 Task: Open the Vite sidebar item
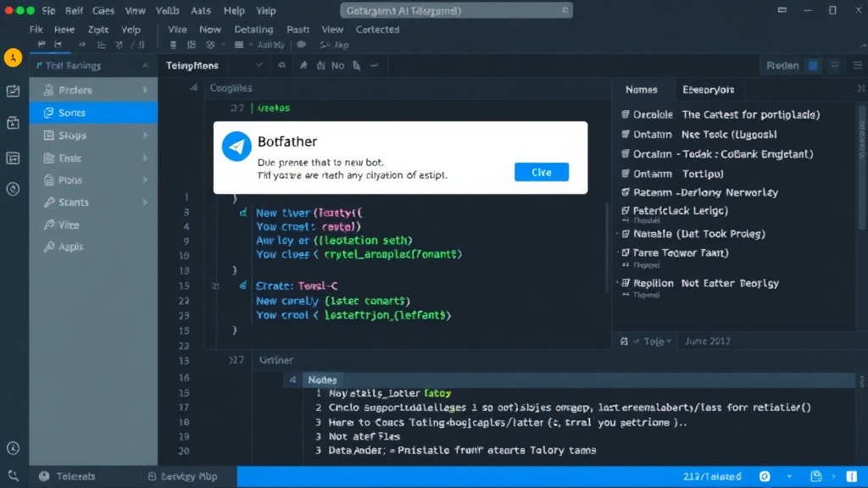tap(93, 225)
